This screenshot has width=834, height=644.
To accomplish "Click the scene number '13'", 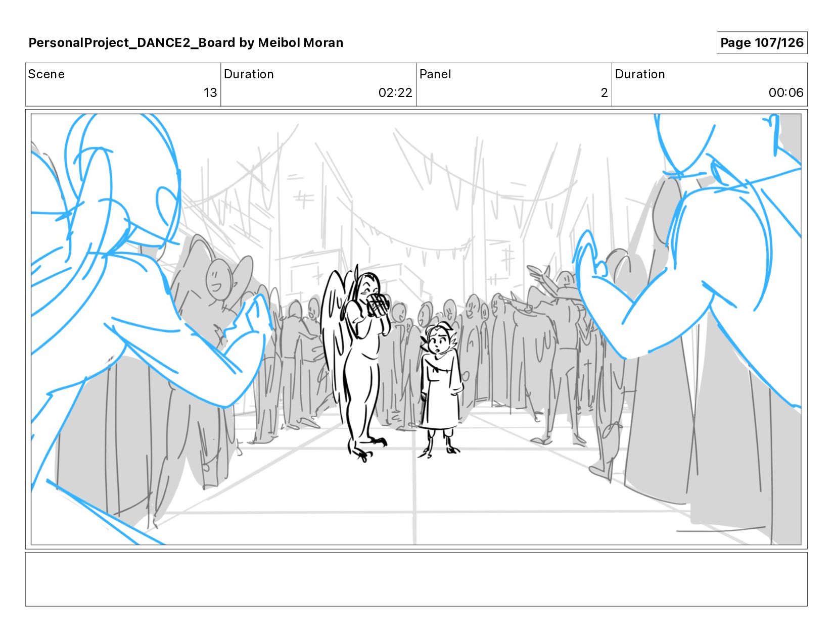I will point(210,93).
